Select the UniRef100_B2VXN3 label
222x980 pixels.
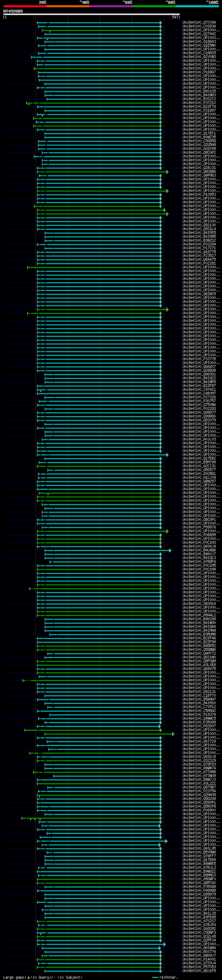point(199,57)
